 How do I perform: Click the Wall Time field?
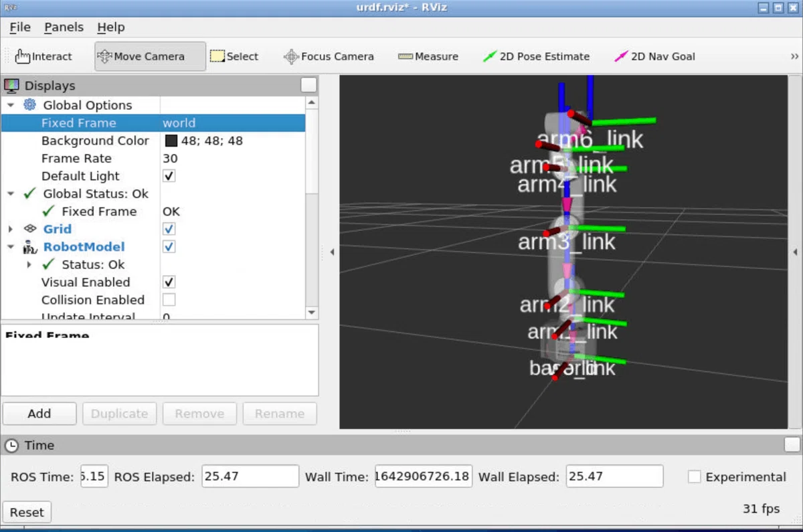(424, 476)
